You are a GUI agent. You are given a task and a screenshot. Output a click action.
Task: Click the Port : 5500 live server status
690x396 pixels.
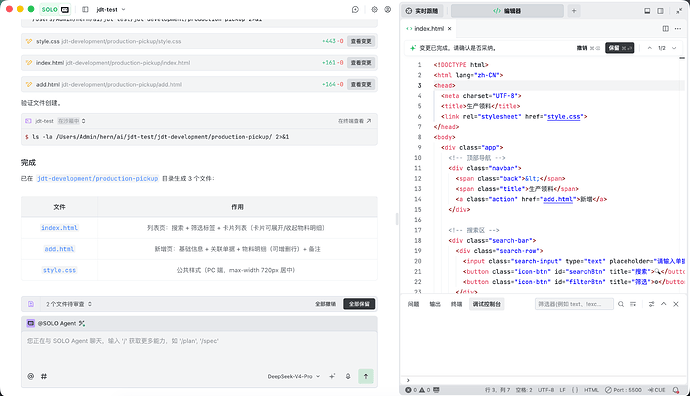[x=623, y=390]
